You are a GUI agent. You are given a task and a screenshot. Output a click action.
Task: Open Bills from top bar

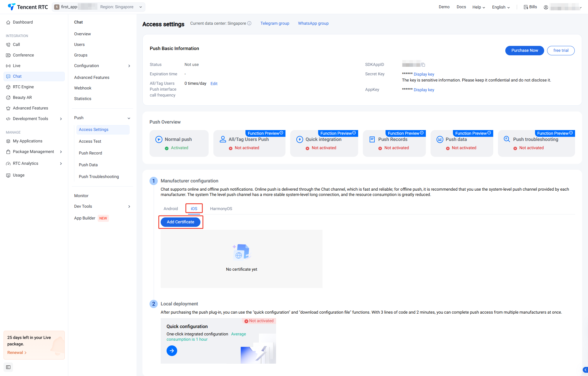coord(530,7)
